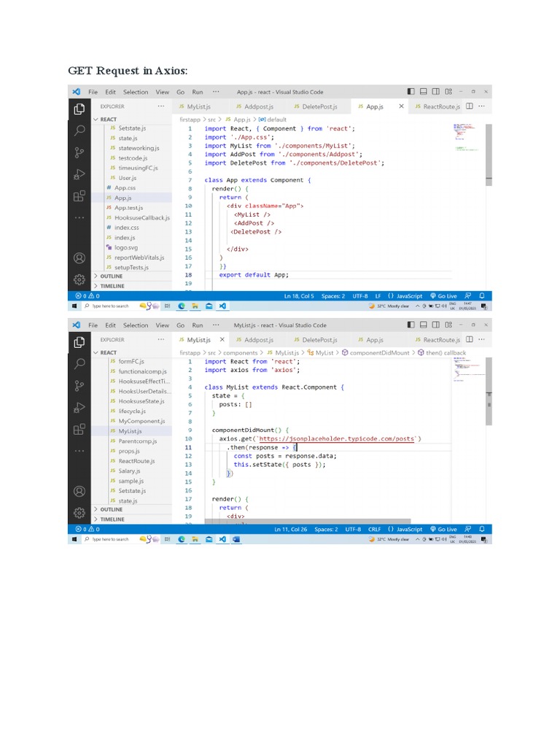This screenshot has height=747, width=560.
Task: Toggle secondary sidebar layout icon in top window
Action: point(436,92)
